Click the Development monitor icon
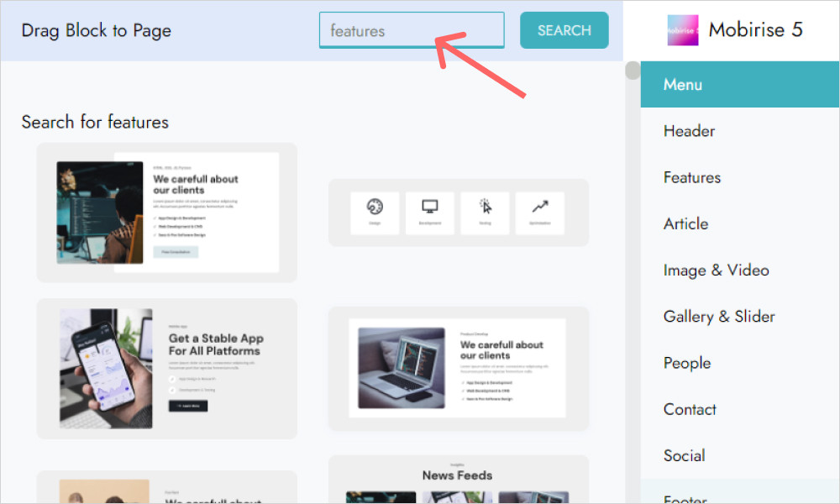 (x=430, y=207)
